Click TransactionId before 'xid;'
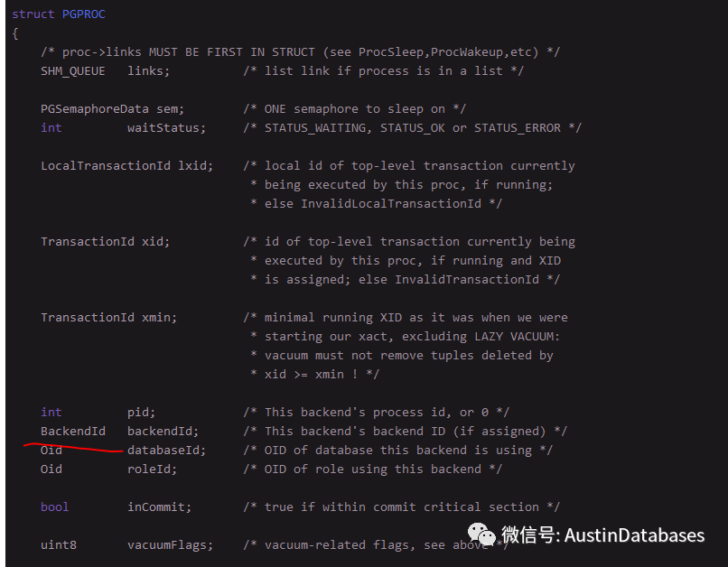Screen dimensions: 728x567 (88, 242)
